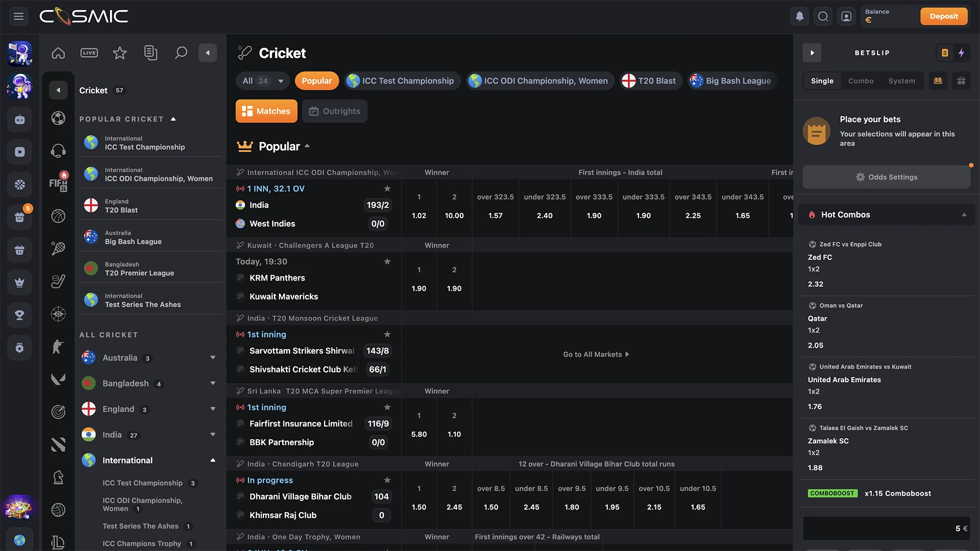Viewport: 980px width, 551px height.
Task: Open favorites star in navigation bar
Action: [x=119, y=53]
